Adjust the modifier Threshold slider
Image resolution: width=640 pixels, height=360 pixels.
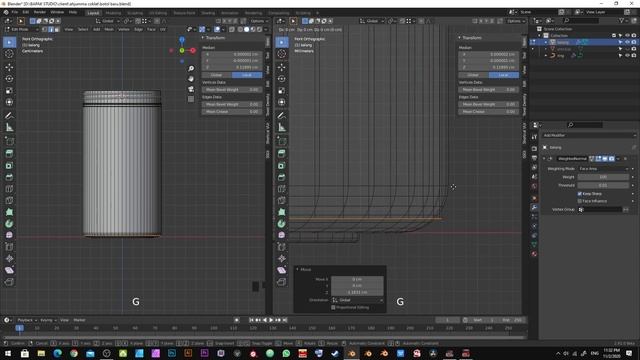pyautogui.click(x=603, y=185)
